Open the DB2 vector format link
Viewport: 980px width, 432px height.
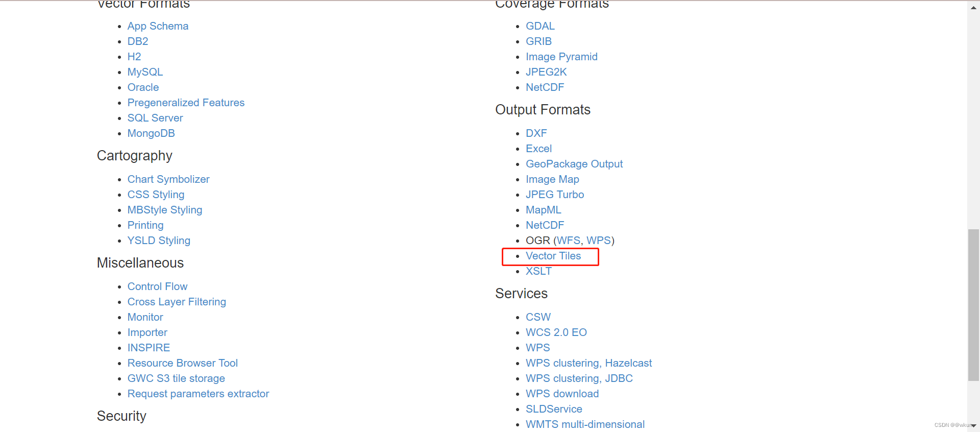pyautogui.click(x=138, y=41)
